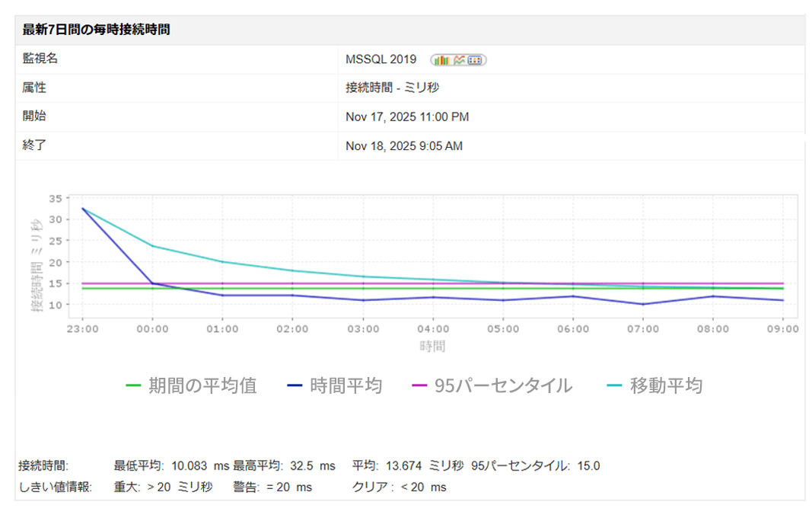Screen dimensions: 812x521
Task: Click the MSSQL 2019 monitor name
Action: click(x=381, y=59)
